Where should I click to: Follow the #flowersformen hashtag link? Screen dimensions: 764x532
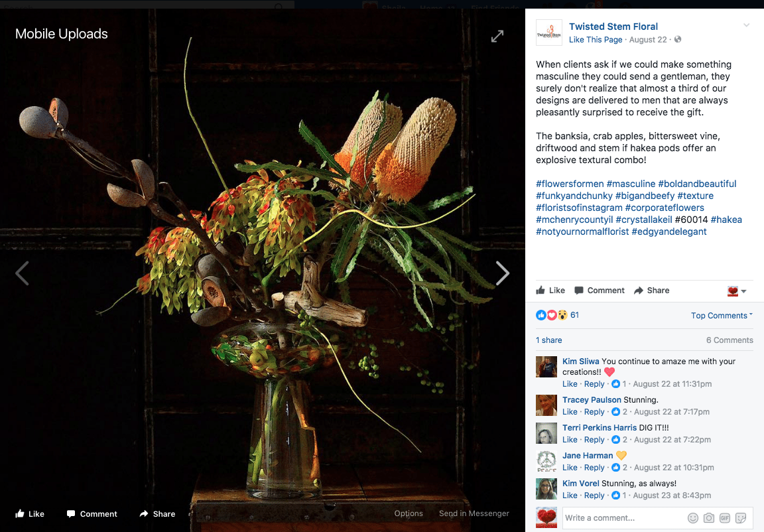pos(570,184)
